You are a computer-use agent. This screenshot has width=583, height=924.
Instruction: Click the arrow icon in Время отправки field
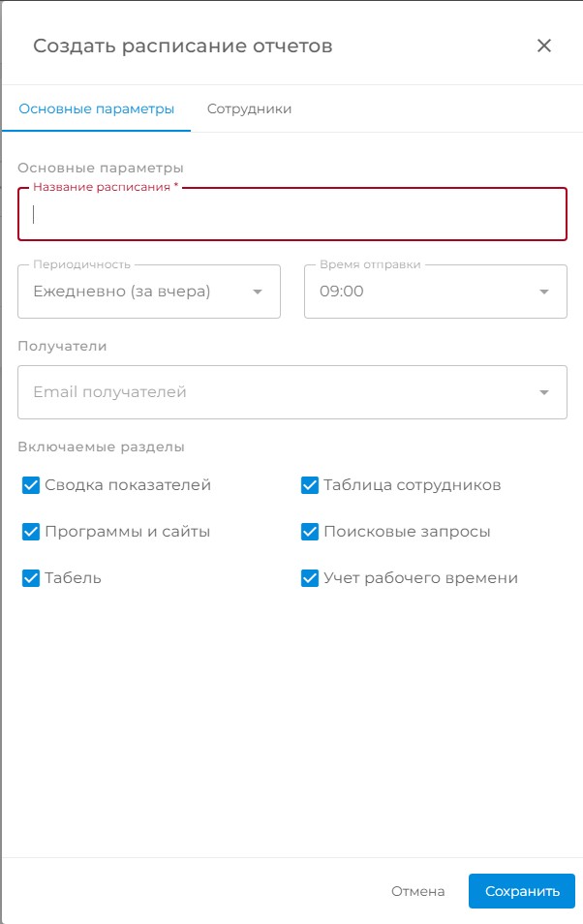coord(544,292)
